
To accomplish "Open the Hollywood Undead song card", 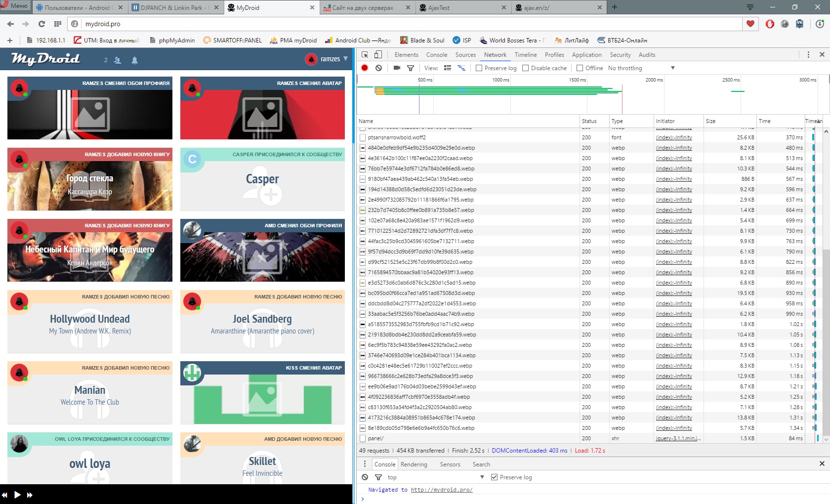I will click(x=90, y=322).
